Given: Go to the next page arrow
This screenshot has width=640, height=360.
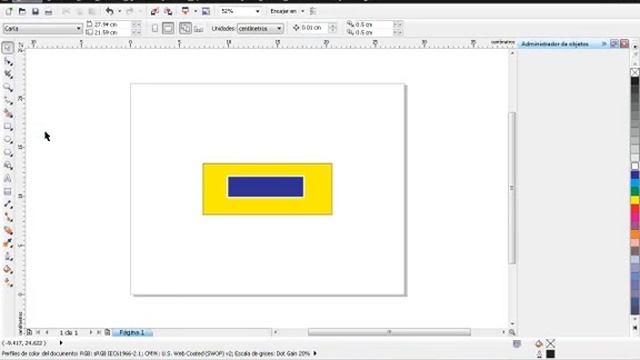Looking at the screenshot, I should pos(91,333).
